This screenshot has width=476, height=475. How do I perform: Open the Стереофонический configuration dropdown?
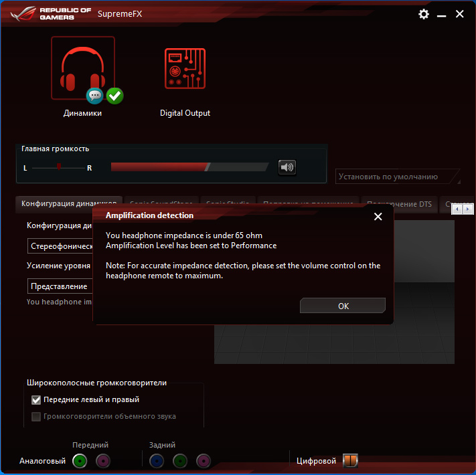coord(60,246)
